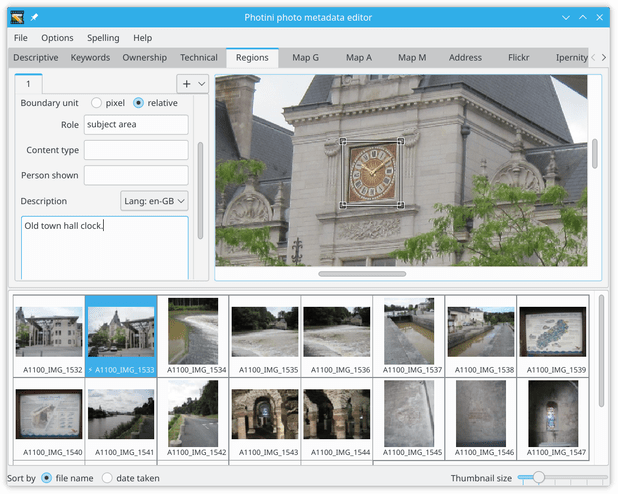The image size is (618, 494).
Task: Select thumbnail A1100_IMG_1547
Action: tap(553, 419)
